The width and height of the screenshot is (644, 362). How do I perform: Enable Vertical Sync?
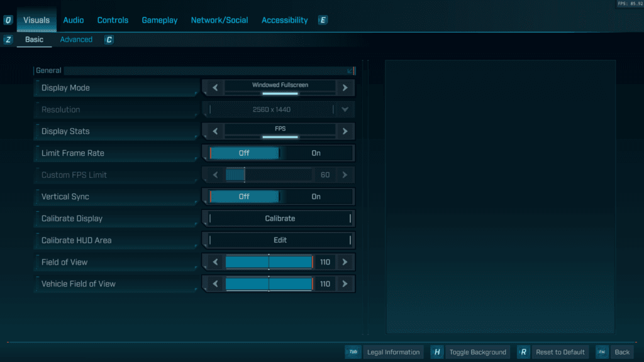click(316, 196)
